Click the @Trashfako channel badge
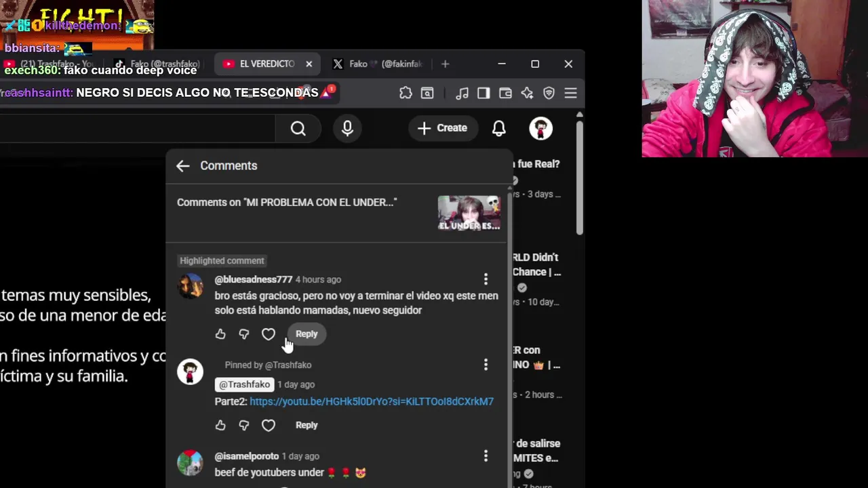Screen dimensions: 868x488 click(x=244, y=384)
